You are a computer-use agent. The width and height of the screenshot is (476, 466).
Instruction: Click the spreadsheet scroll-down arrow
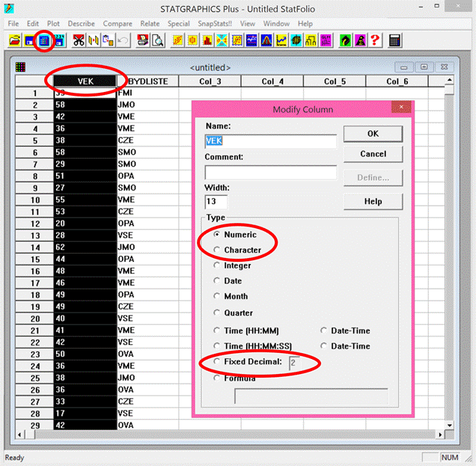[449, 425]
